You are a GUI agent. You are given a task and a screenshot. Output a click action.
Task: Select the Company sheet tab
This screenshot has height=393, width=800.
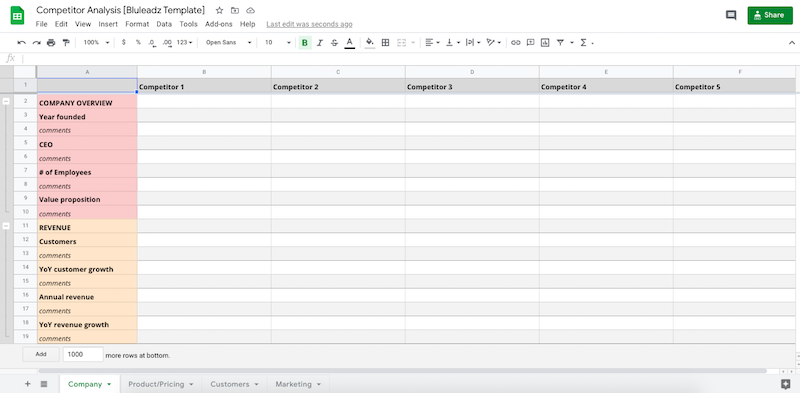[90, 384]
